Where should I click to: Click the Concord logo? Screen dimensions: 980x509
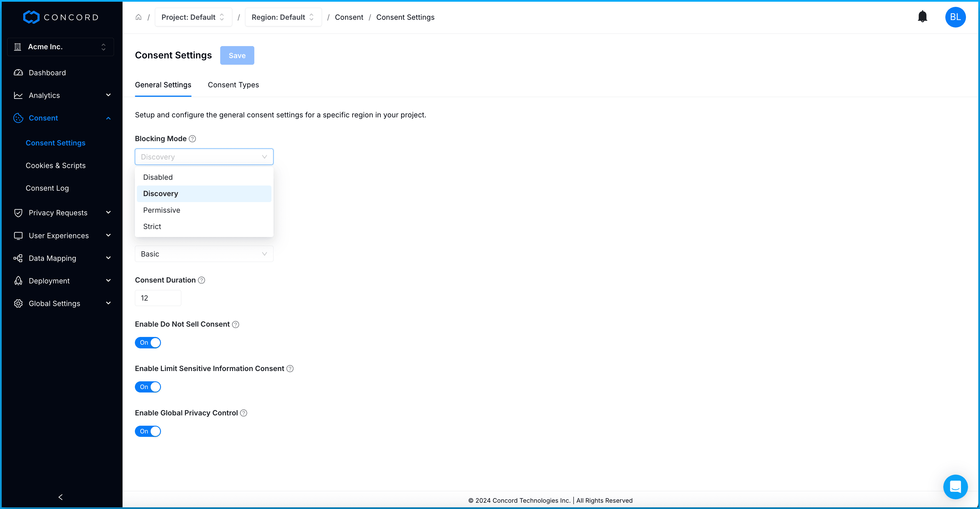point(61,17)
